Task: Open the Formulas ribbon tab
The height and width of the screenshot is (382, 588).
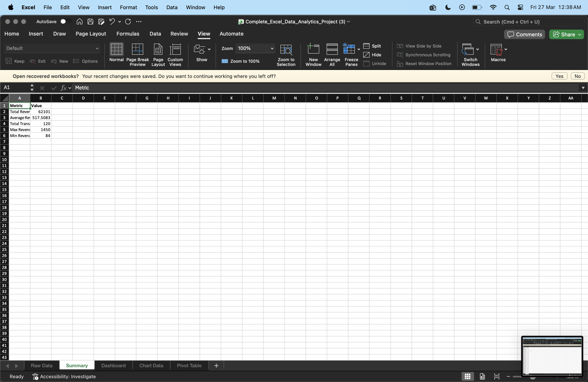Action: point(128,34)
